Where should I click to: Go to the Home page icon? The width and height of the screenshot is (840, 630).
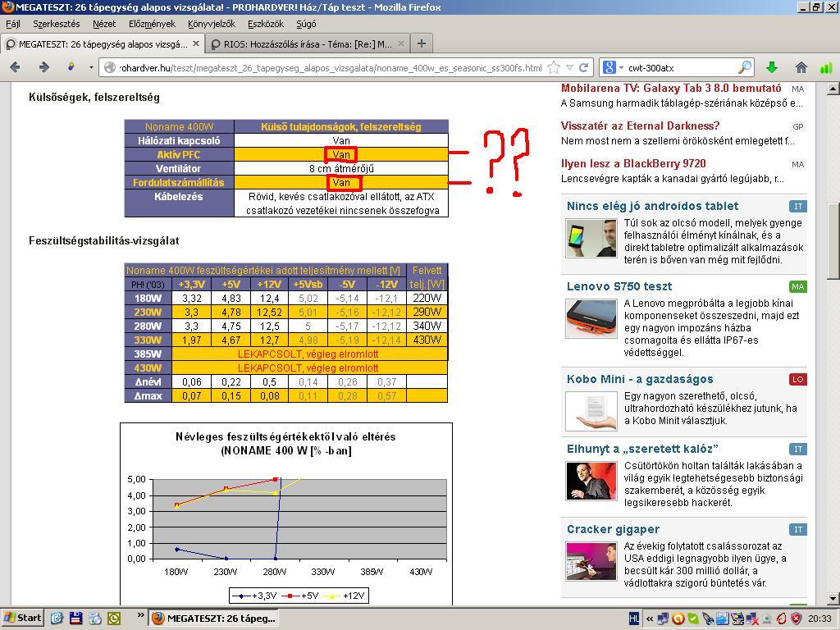coord(801,67)
